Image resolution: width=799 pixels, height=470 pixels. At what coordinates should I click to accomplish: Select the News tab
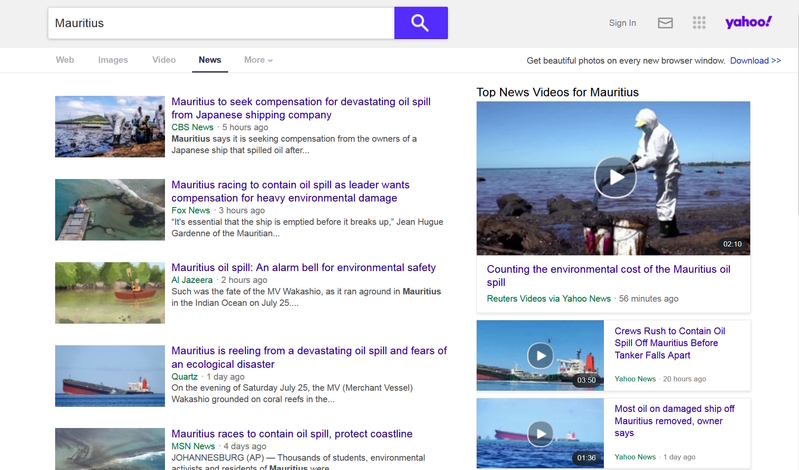(210, 60)
